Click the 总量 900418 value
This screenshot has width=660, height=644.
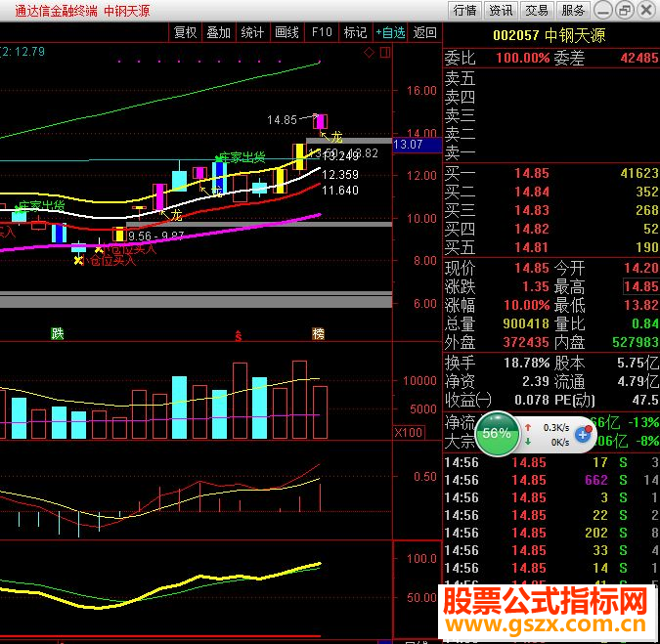(526, 323)
